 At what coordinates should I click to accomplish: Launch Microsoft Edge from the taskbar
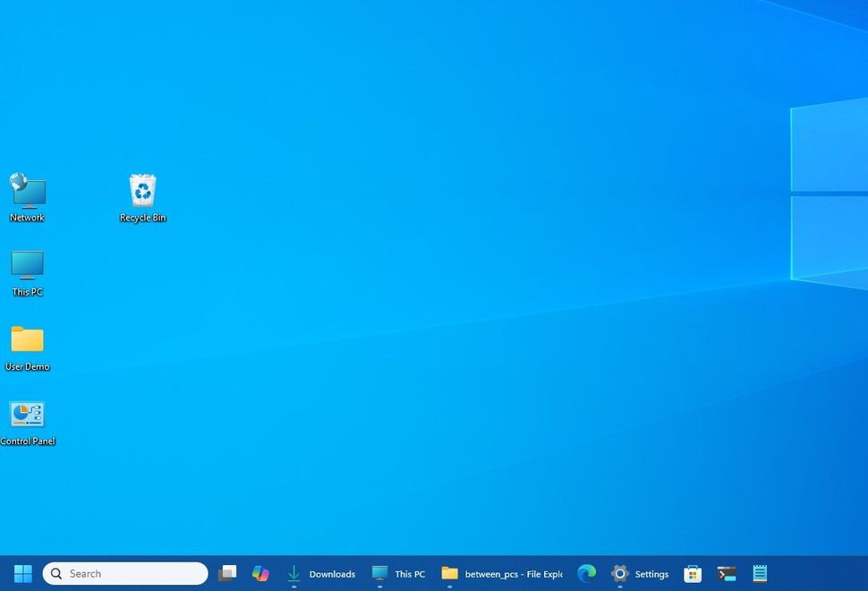(586, 573)
